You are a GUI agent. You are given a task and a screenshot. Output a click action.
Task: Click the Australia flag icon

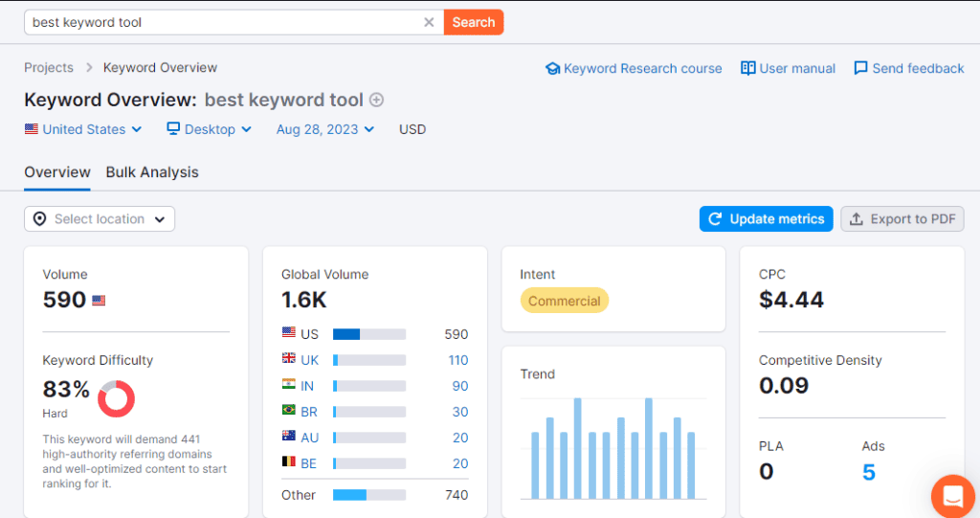coord(289,436)
